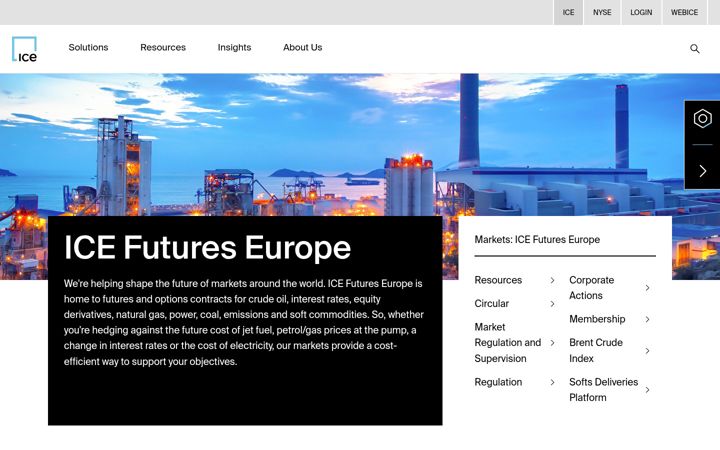This screenshot has height=450, width=720.
Task: Switch to the NYSE tab
Action: 602,12
